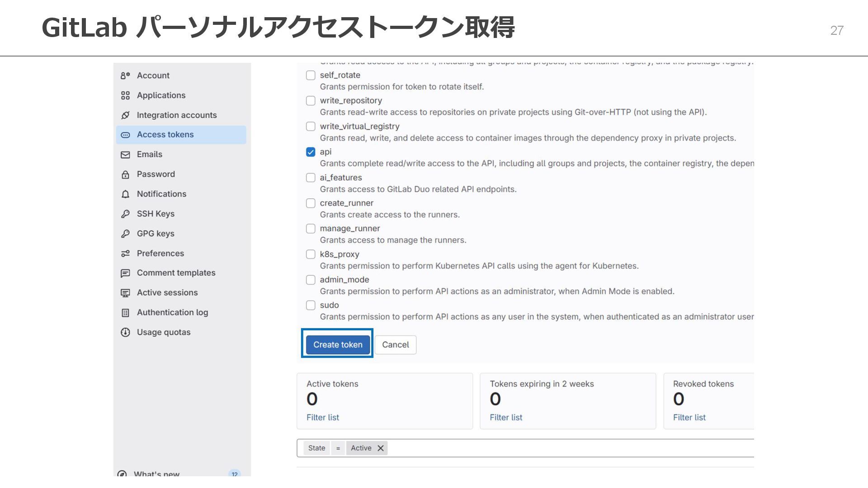
Task: Click the Applications grid icon
Action: (125, 95)
